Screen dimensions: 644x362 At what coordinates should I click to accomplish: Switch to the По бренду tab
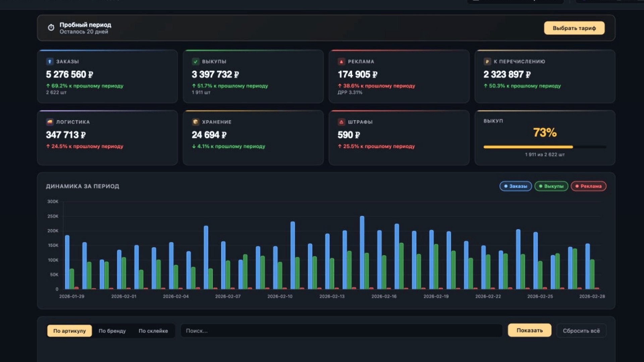click(112, 330)
